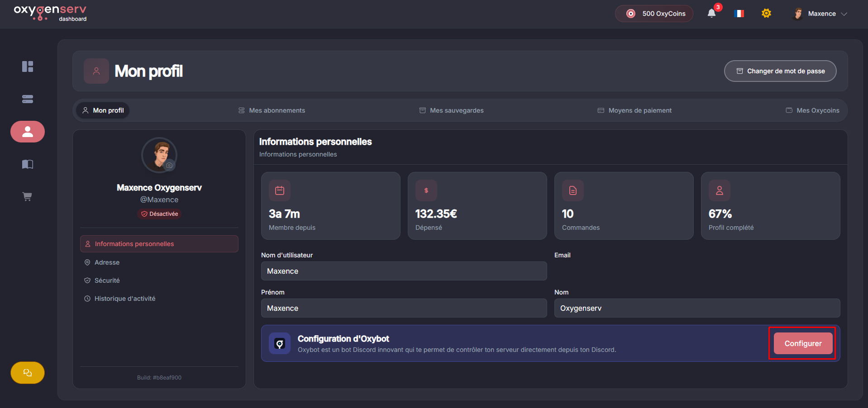The height and width of the screenshot is (408, 868).
Task: Click the yellow sun theme icon
Action: 766,14
